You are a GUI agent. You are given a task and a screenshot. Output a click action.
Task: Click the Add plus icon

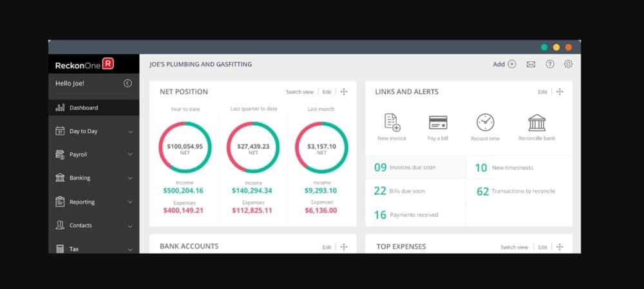point(512,65)
